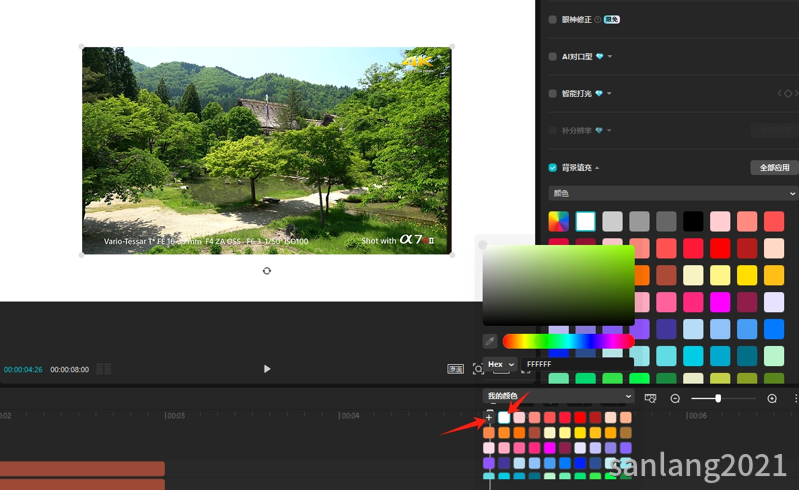The width and height of the screenshot is (799, 490).
Task: Click the 全部应用 button
Action: [774, 168]
